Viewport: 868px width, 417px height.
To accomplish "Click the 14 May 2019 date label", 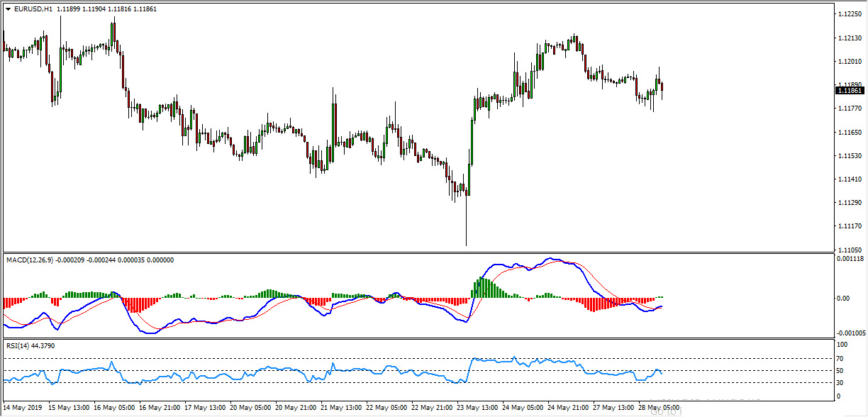I will 22,408.
